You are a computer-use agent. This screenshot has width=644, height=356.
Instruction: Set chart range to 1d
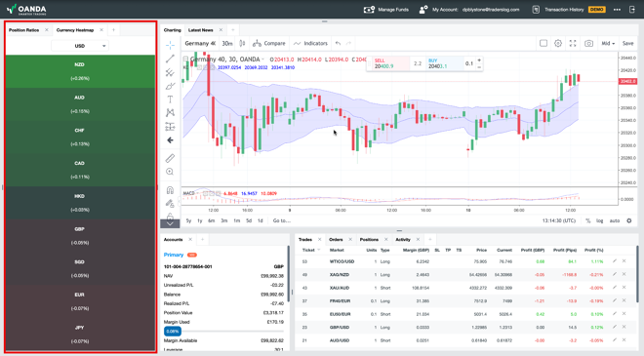click(x=260, y=220)
